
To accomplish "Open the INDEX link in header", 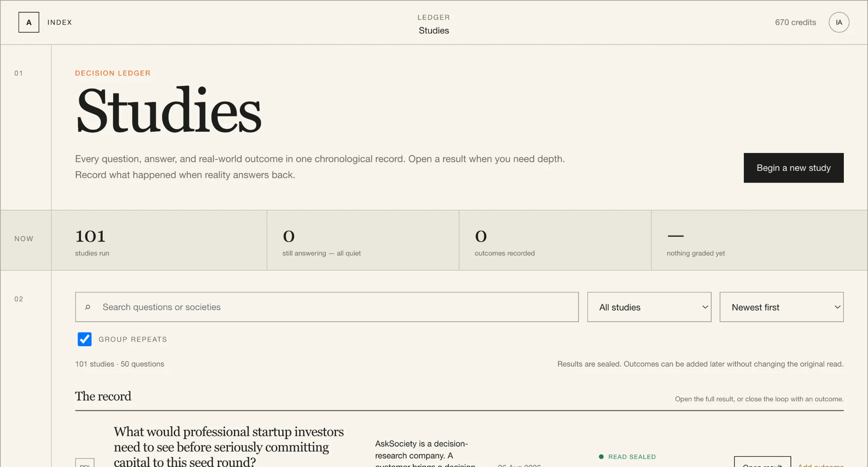I will pyautogui.click(x=60, y=22).
